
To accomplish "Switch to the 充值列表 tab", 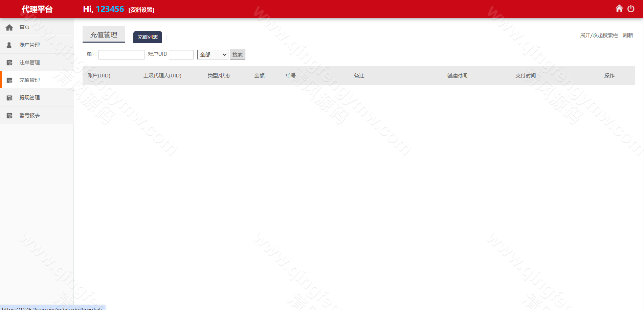I will click(148, 37).
